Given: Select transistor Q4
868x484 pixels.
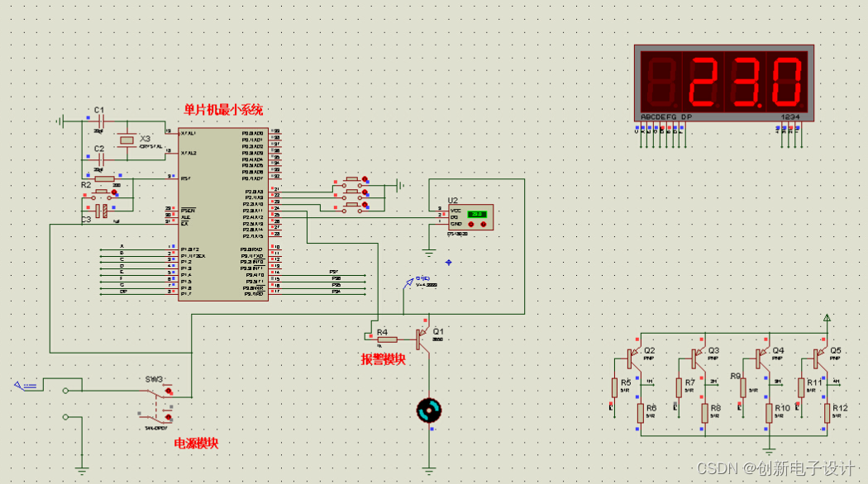Looking at the screenshot, I should point(762,358).
